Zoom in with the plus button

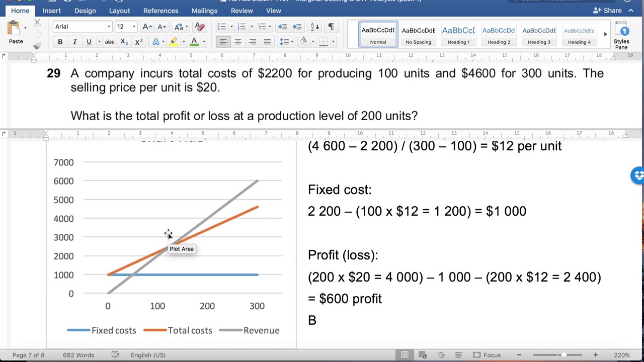pos(595,355)
